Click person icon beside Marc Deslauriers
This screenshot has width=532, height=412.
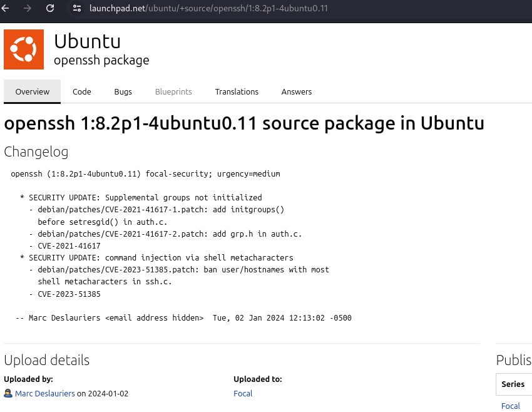pyautogui.click(x=8, y=394)
